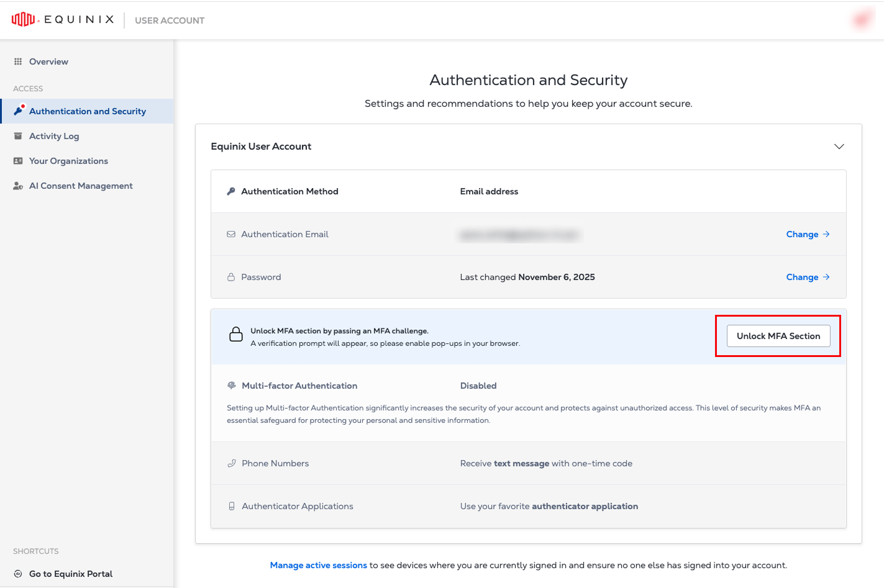Select the Phone Numbers row label
The width and height of the screenshot is (884, 588).
coord(275,463)
